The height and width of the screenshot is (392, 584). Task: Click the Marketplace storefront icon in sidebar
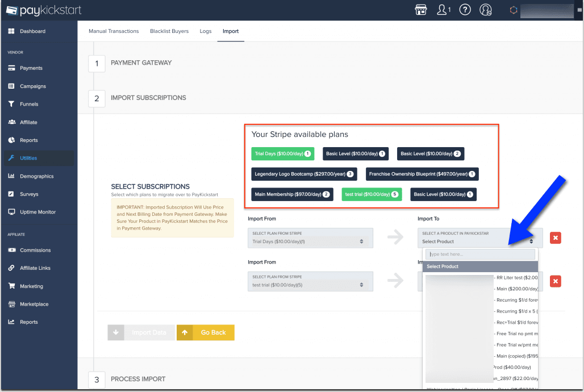11,304
